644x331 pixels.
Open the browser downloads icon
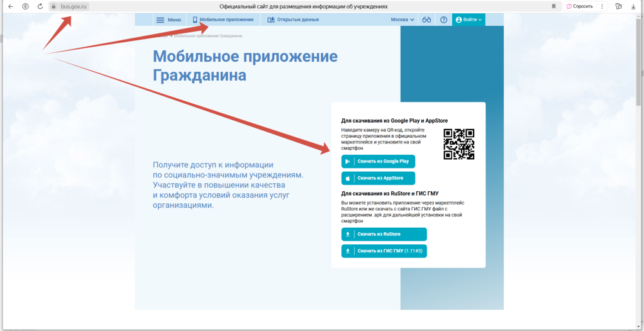(633, 6)
